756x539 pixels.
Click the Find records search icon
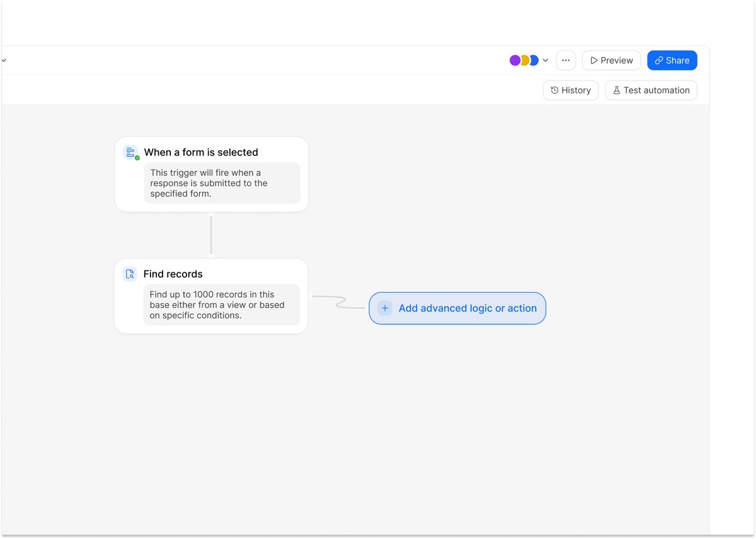tap(130, 274)
